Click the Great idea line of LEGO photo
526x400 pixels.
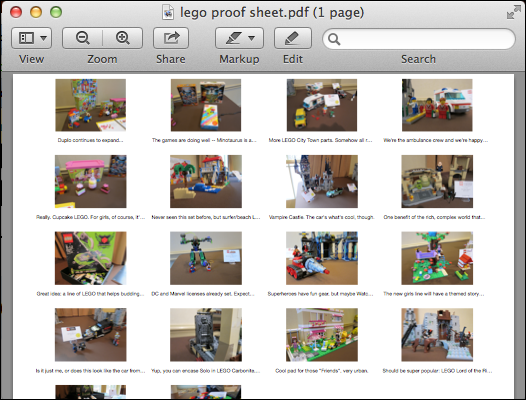[x=91, y=258]
